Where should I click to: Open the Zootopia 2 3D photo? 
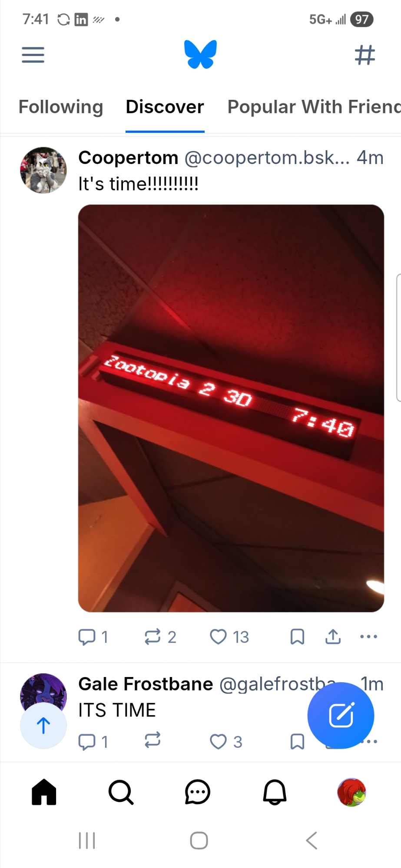click(231, 408)
